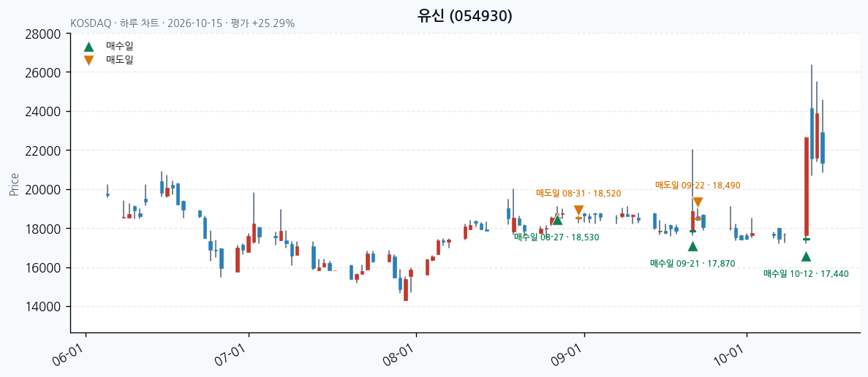Click annotation 매도일 09-22 · 18,490
This screenshot has width=868, height=377.
[x=698, y=185]
